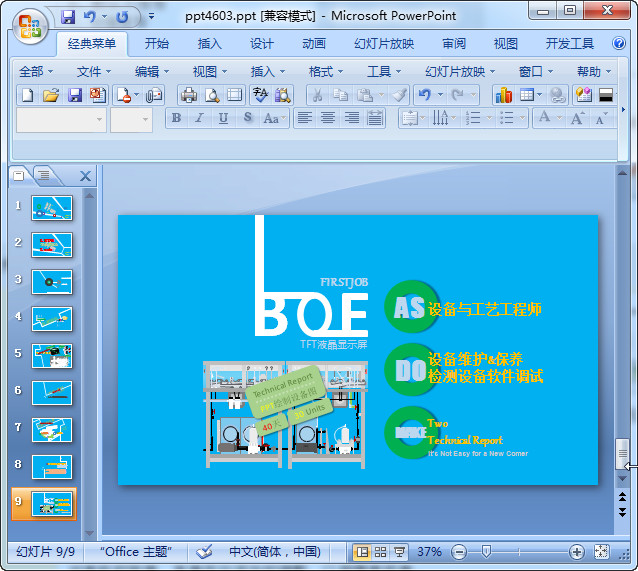The height and width of the screenshot is (571, 638).
Task: Click the zoom in plus button
Action: pos(577,552)
